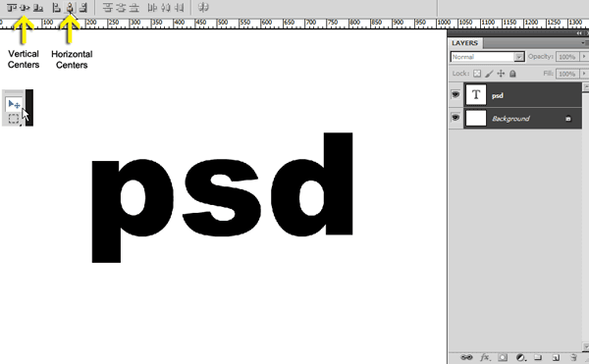The image size is (589, 364).
Task: Select the Background layer name
Action: click(x=510, y=119)
